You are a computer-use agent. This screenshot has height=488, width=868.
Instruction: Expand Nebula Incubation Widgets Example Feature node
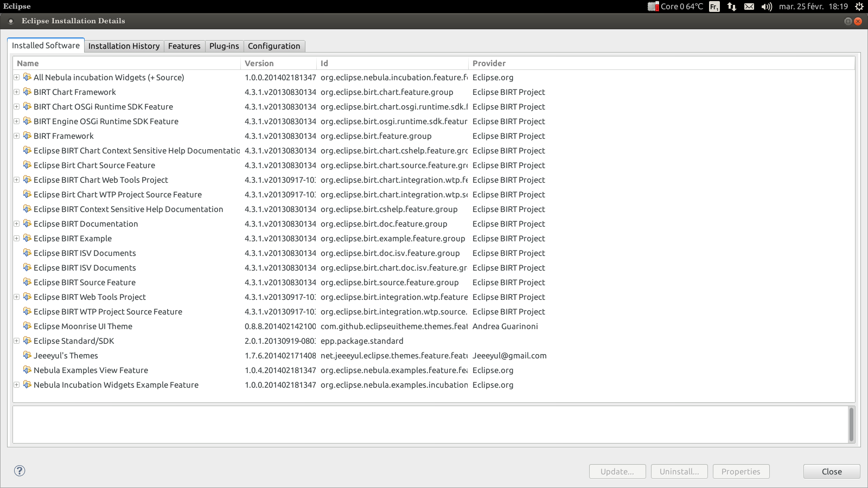(x=17, y=385)
